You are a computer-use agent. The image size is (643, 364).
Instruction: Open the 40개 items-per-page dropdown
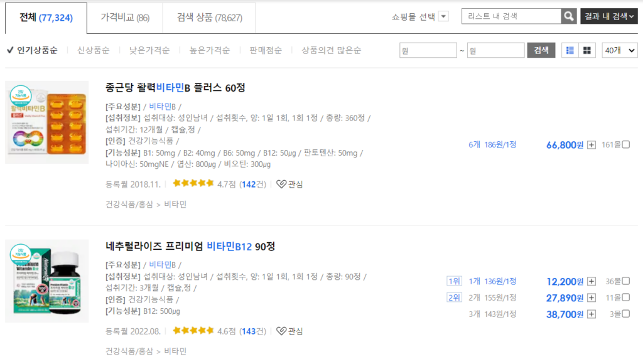[620, 50]
